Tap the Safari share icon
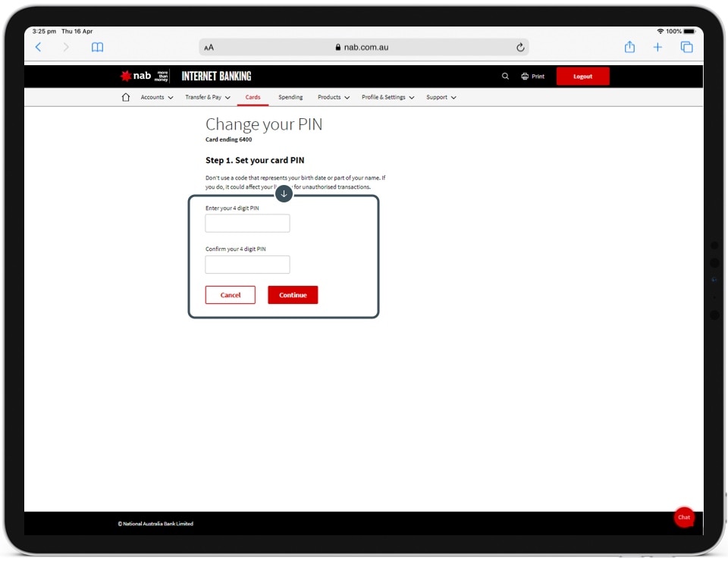Image resolution: width=728 pixels, height=561 pixels. pyautogui.click(x=629, y=47)
